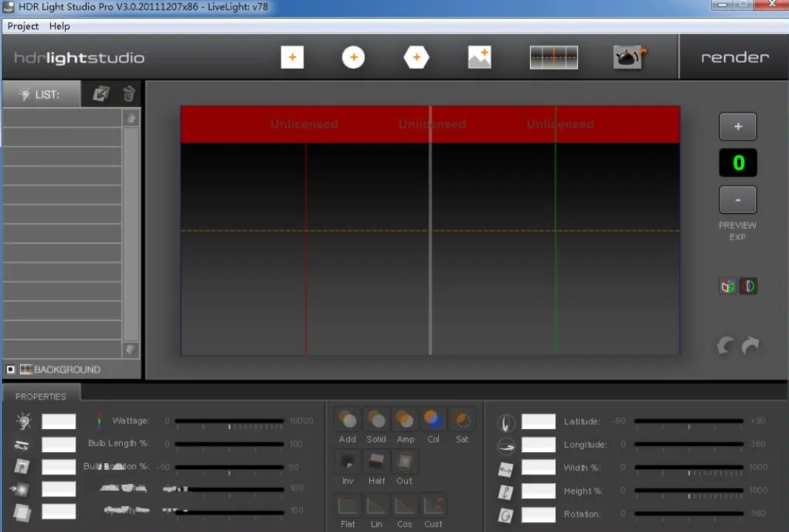The image size is (789, 532).
Task: Add a rectangular light source
Action: [292, 57]
